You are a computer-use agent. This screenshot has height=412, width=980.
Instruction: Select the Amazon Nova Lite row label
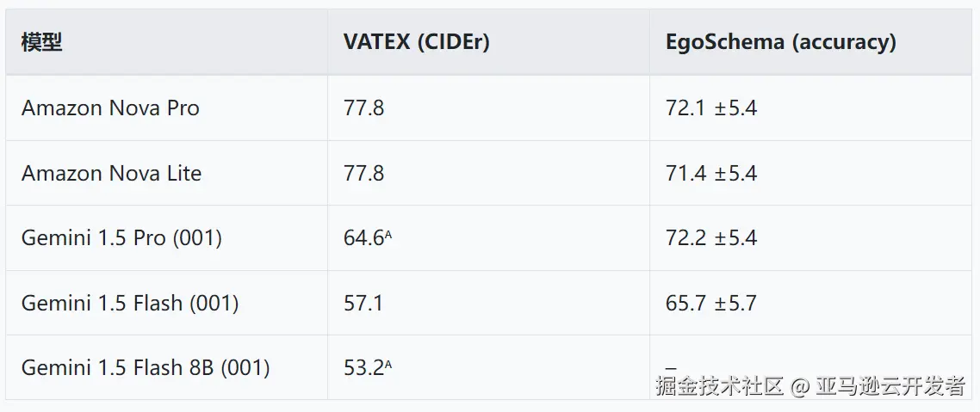pos(111,173)
